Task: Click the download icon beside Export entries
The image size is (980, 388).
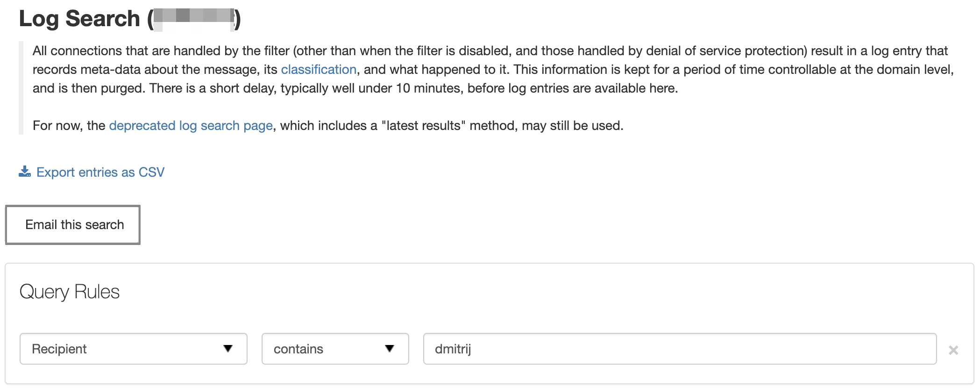Action: [x=25, y=172]
